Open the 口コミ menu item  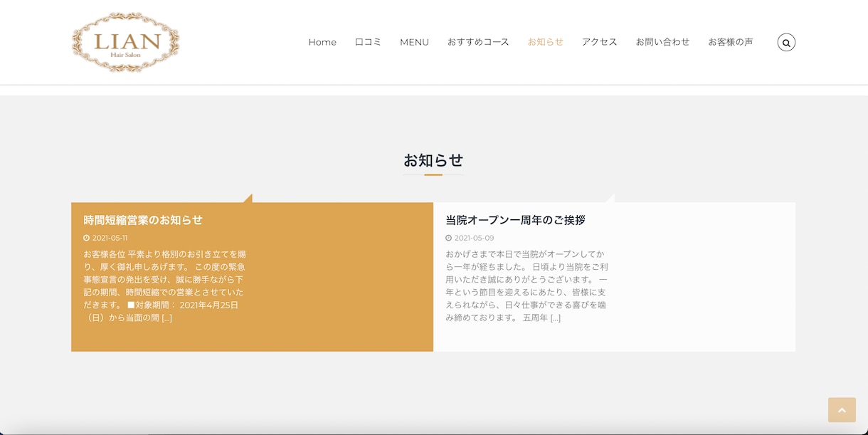[x=368, y=42]
